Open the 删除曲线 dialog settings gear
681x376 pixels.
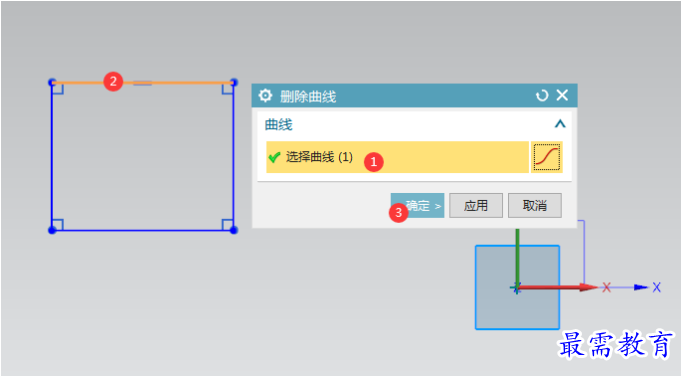click(265, 96)
